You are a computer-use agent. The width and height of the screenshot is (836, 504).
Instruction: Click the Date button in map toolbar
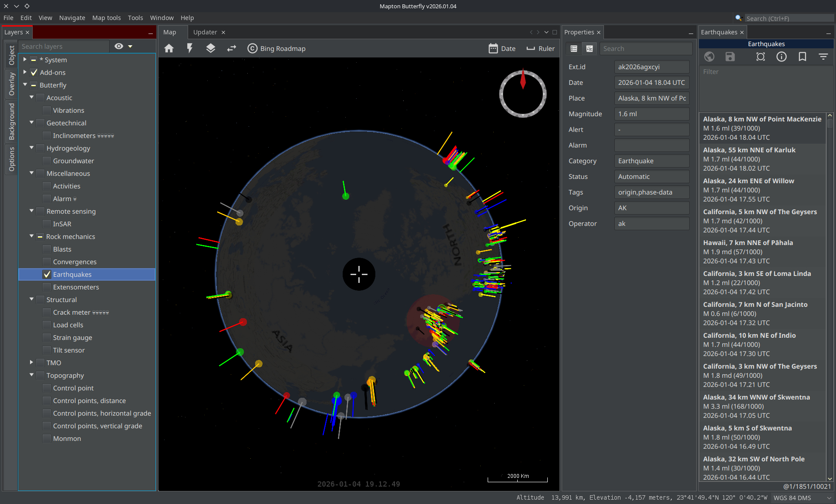pos(502,49)
